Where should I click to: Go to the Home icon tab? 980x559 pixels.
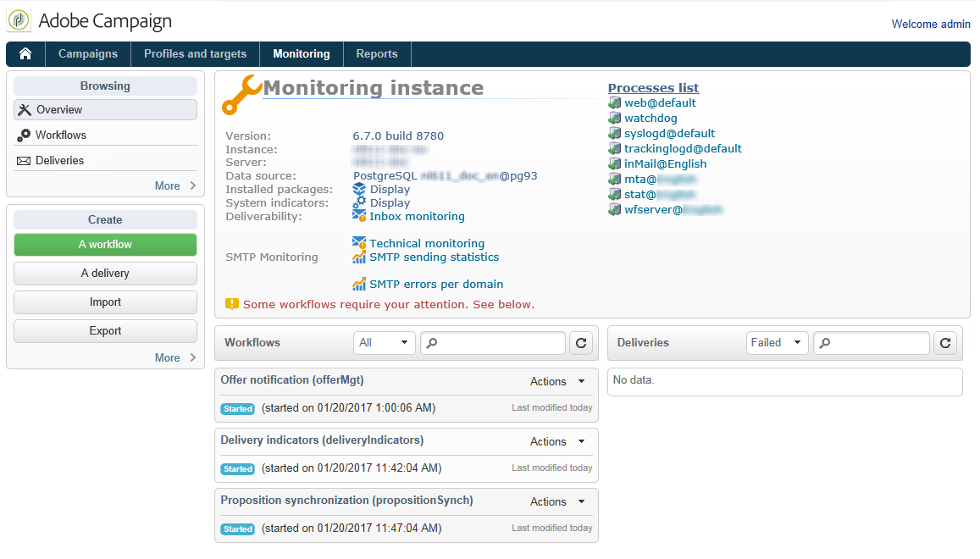tap(25, 53)
